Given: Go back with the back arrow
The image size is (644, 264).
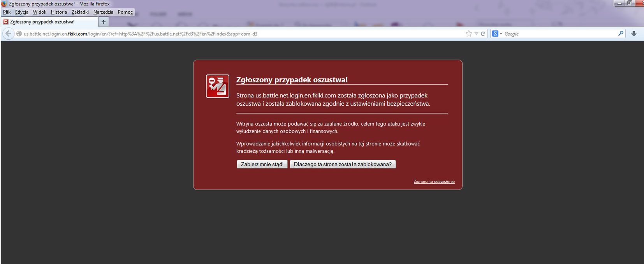Looking at the screenshot, I should [x=8, y=34].
